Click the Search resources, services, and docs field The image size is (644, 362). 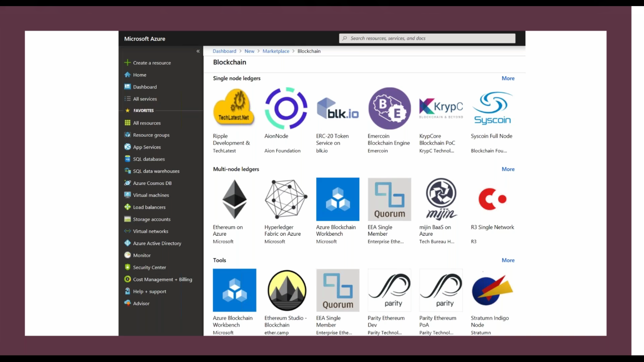pos(427,38)
